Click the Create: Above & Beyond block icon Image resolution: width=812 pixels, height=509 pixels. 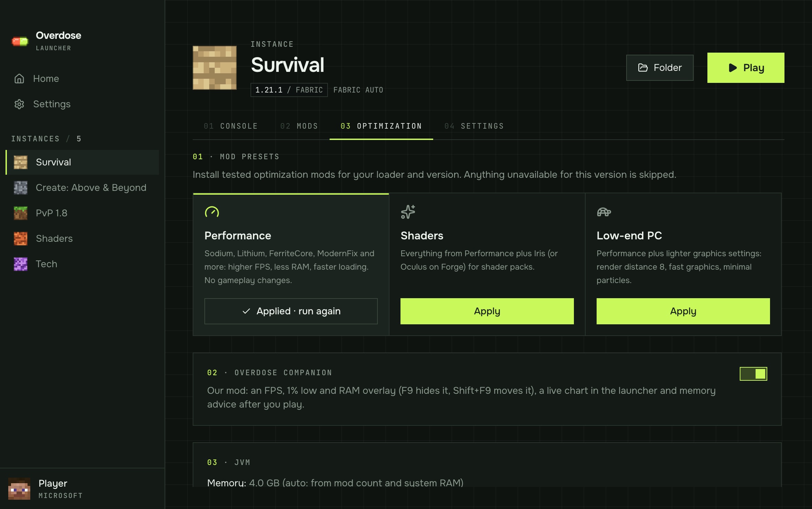(21, 188)
